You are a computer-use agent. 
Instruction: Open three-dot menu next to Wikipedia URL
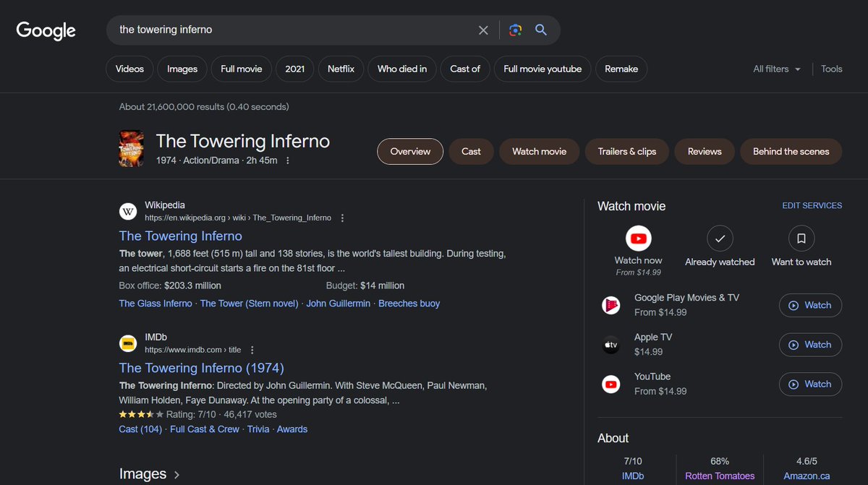[x=343, y=218]
